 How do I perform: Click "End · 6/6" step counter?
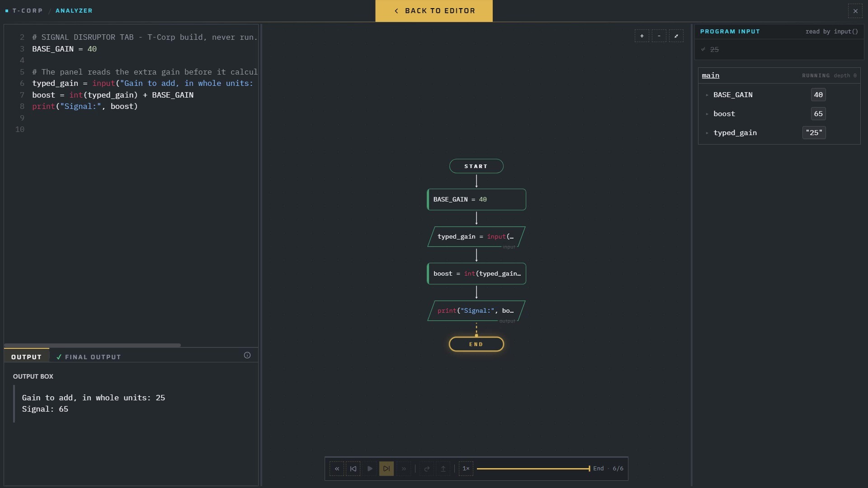(608, 469)
